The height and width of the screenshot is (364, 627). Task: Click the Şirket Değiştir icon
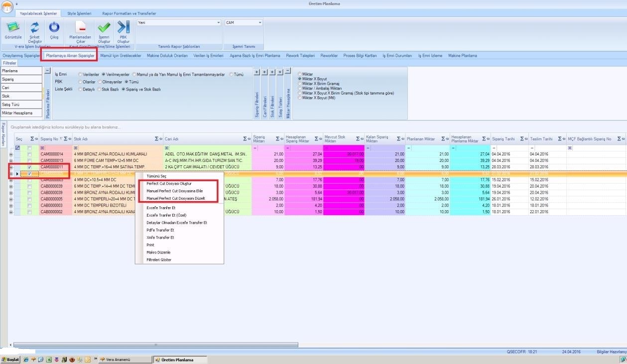click(34, 28)
